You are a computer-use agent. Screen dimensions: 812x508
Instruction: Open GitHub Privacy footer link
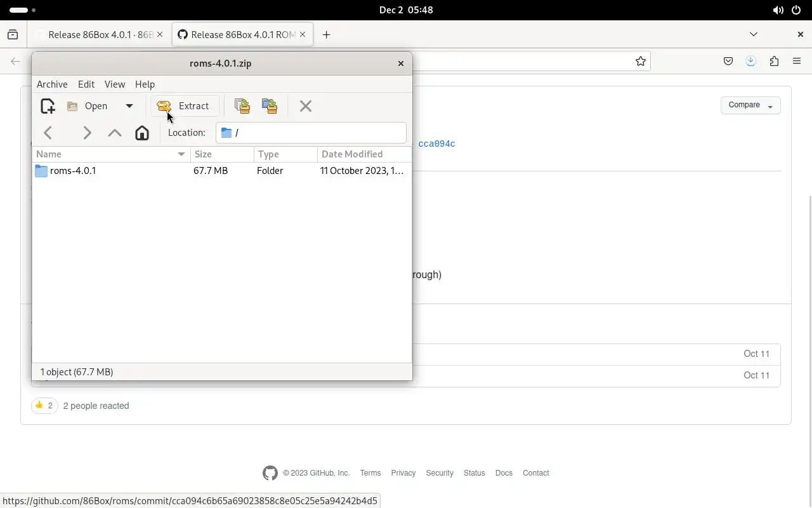click(x=403, y=473)
